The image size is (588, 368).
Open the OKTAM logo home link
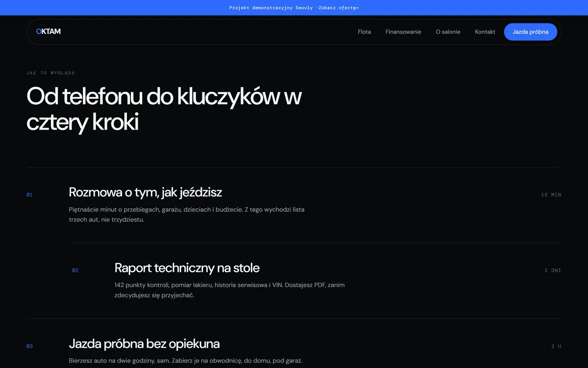[48, 31]
